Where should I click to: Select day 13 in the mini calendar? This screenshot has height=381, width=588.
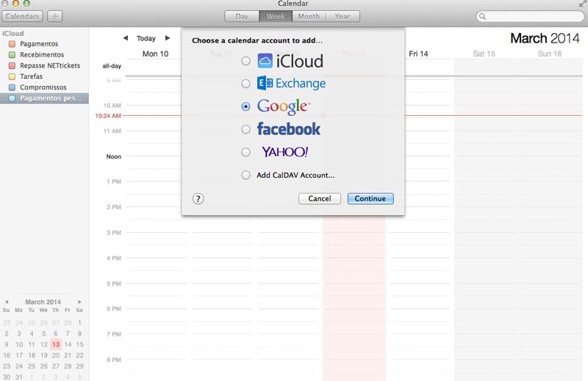(x=56, y=344)
